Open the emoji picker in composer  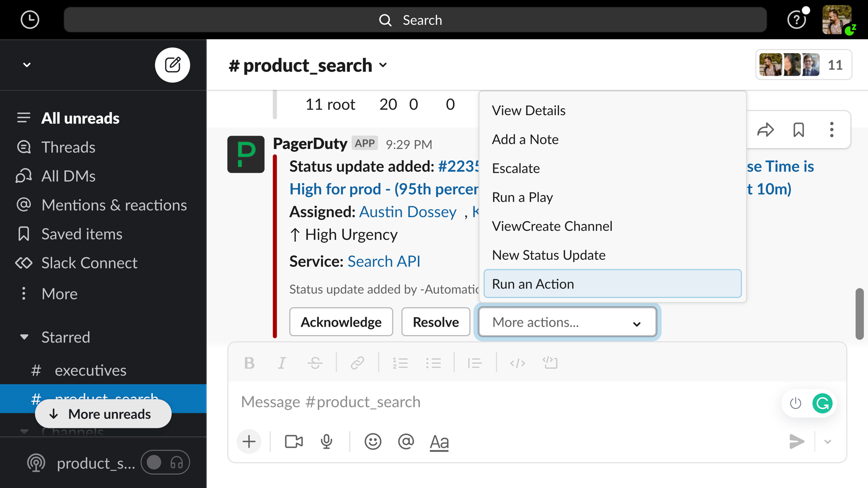[x=373, y=441]
